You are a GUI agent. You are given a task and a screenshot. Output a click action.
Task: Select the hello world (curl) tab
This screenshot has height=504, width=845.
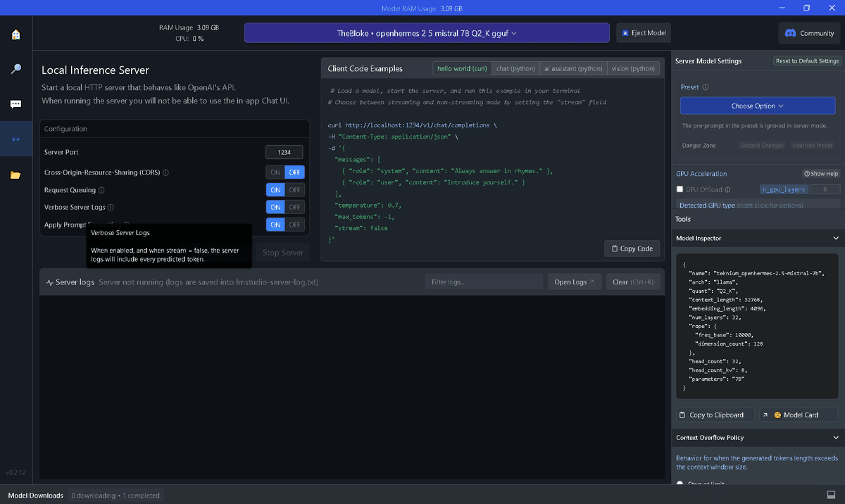462,69
